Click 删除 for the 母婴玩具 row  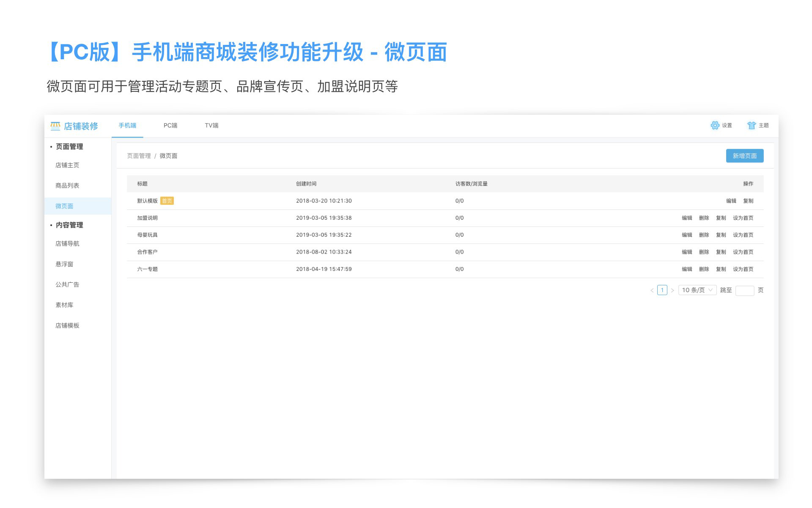coord(704,235)
